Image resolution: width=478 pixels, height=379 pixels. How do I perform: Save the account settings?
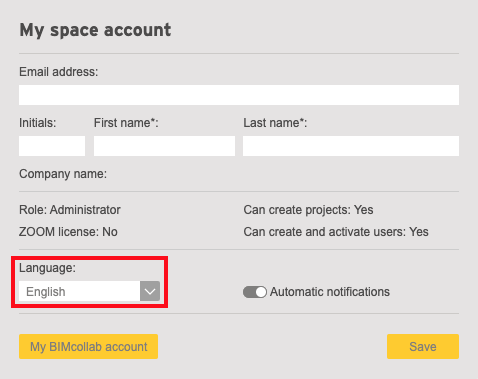[423, 347]
